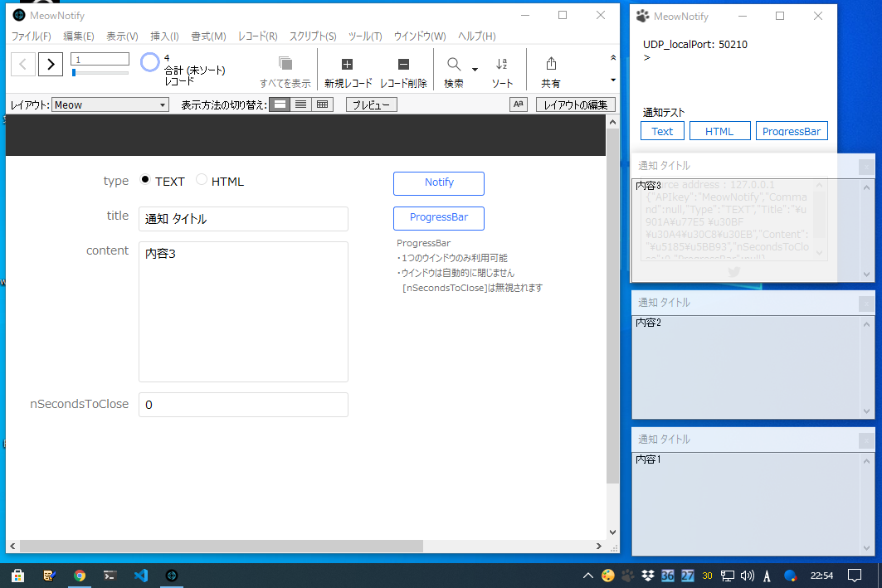Delete the record (レコード削除)
The width and height of the screenshot is (882, 588).
[403, 71]
